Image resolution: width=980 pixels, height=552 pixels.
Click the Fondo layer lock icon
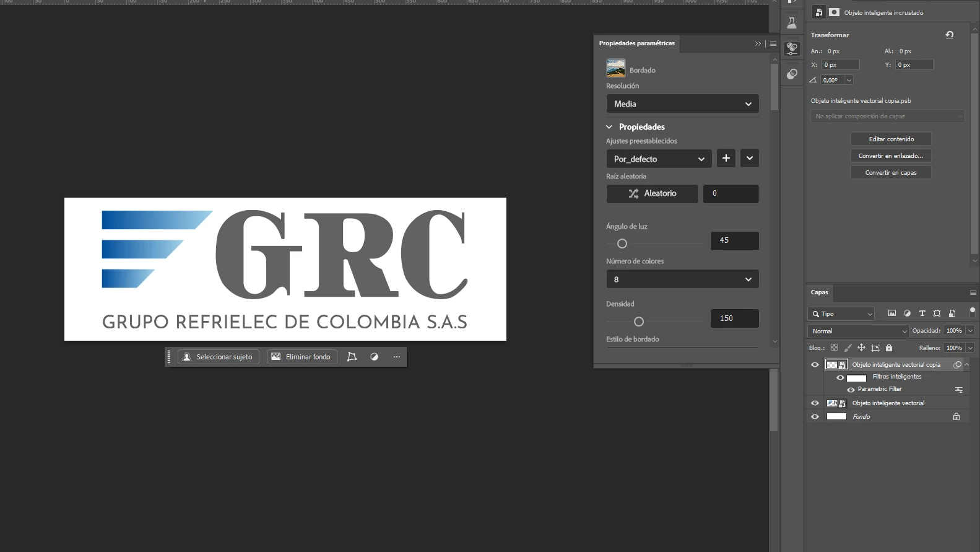(x=956, y=417)
